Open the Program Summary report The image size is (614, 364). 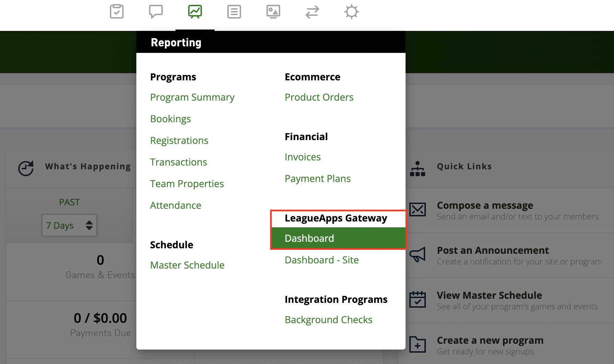[192, 97]
